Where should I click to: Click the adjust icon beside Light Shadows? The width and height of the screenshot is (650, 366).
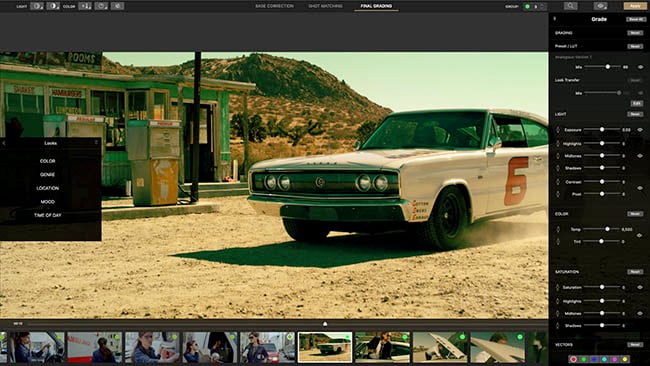pos(558,168)
